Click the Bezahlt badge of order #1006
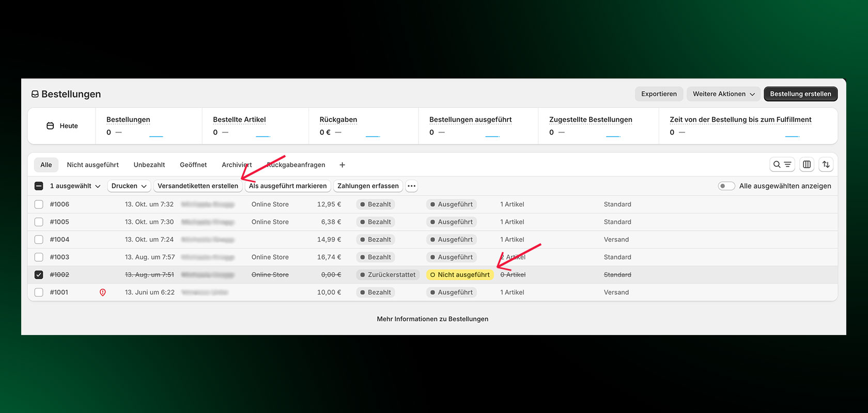The height and width of the screenshot is (413, 868). [375, 204]
